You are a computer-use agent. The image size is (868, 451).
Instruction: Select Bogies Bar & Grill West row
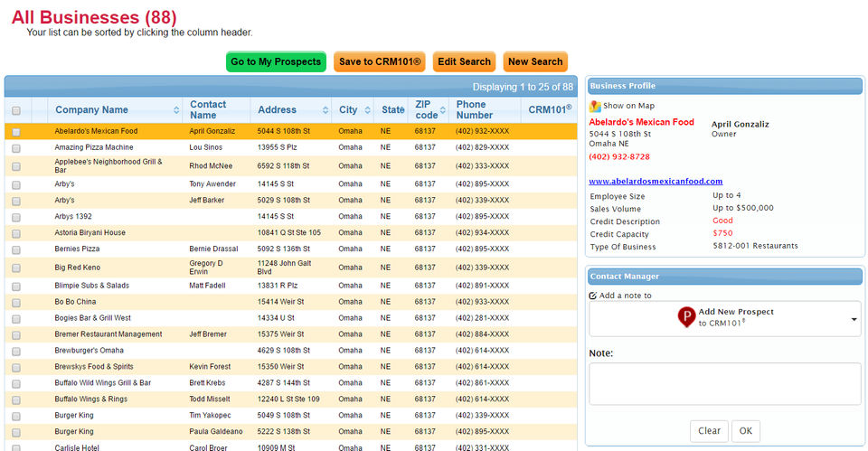coord(290,318)
